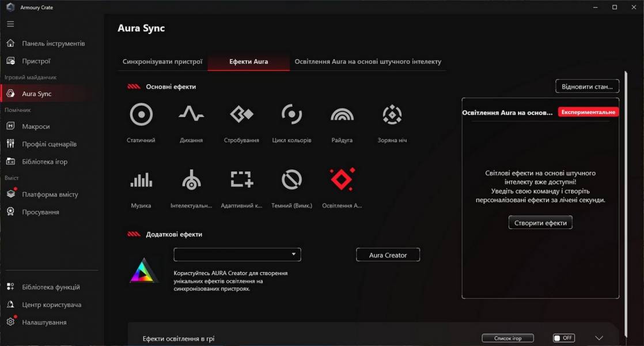The height and width of the screenshot is (346, 644).
Task: Open Платформа вмісту content platform icon
Action: click(11, 194)
